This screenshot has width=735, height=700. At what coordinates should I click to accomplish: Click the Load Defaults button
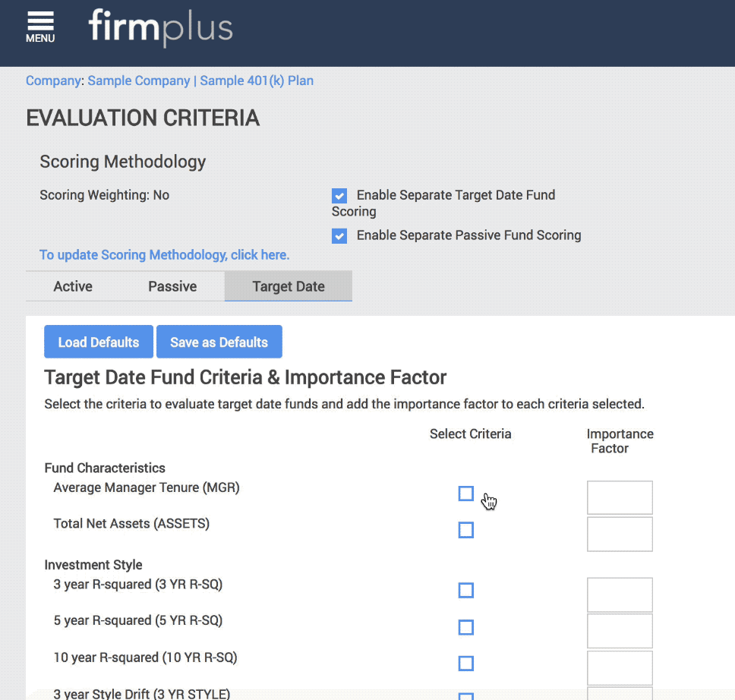[x=99, y=342]
